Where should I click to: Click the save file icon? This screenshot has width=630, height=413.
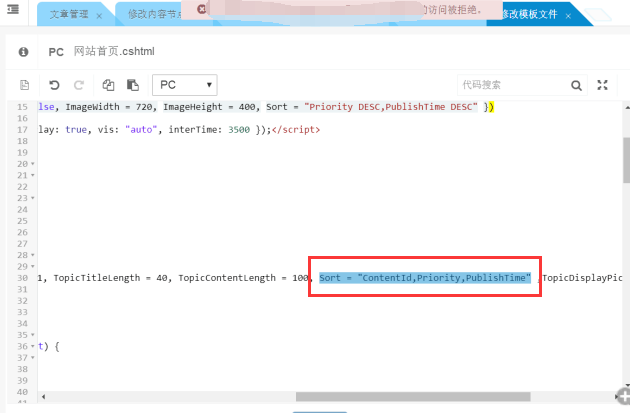[25, 85]
